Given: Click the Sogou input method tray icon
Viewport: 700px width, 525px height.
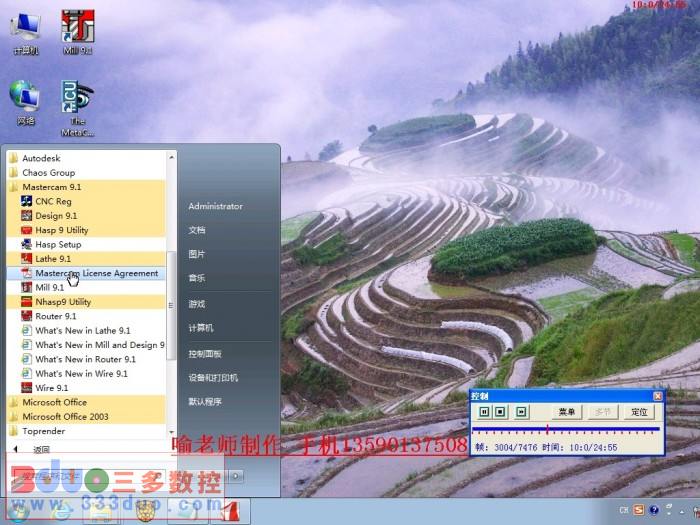Looking at the screenshot, I should click(x=639, y=509).
